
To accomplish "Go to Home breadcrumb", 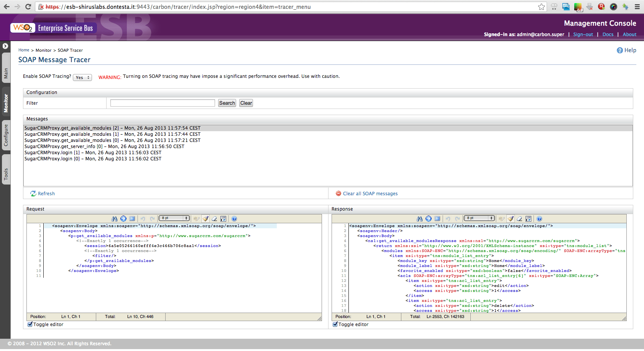I will click(24, 50).
